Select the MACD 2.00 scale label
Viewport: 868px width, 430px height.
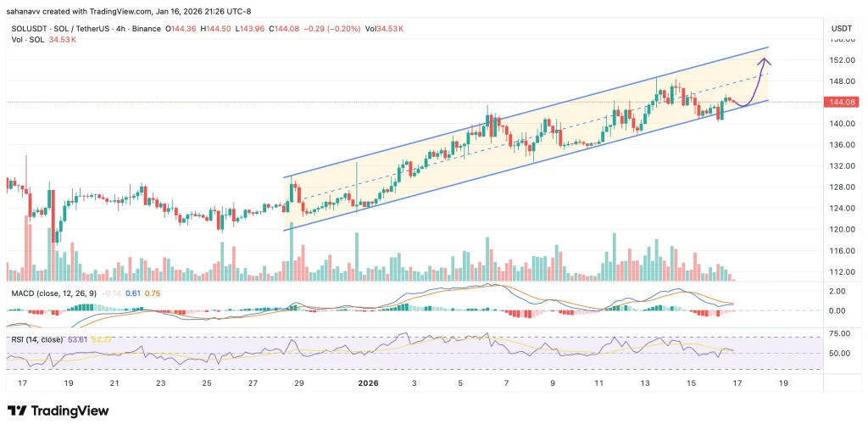837,291
